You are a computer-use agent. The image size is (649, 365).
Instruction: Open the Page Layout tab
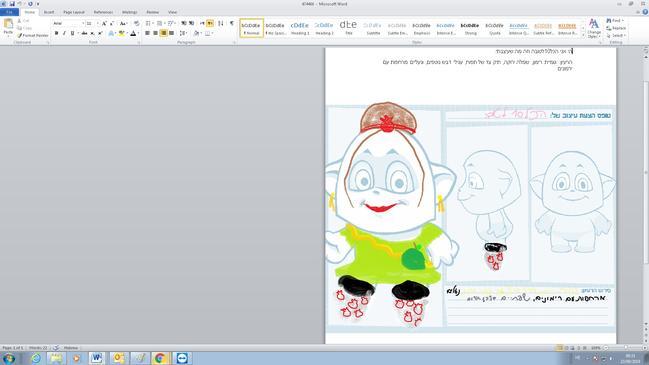point(74,12)
